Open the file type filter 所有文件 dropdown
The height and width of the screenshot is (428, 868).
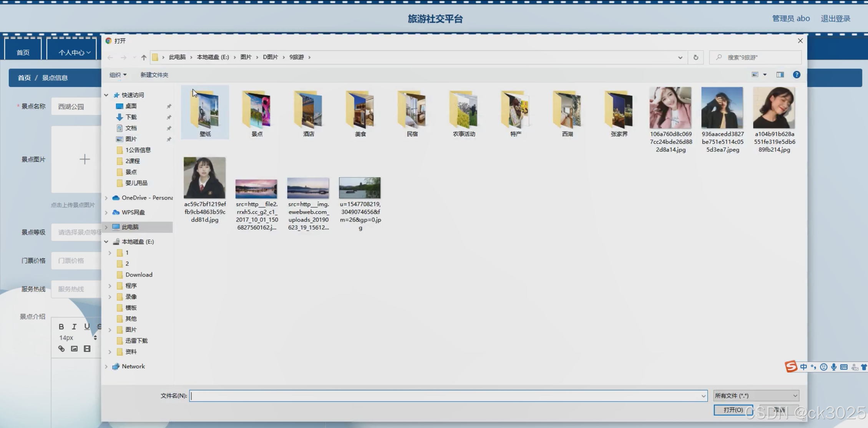(756, 396)
